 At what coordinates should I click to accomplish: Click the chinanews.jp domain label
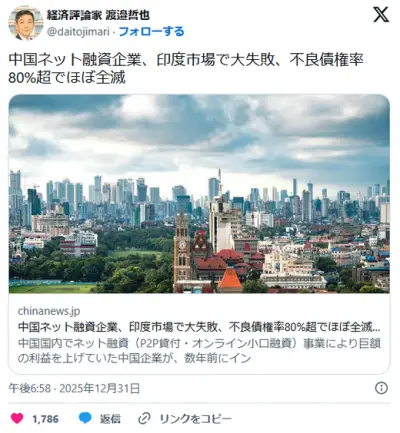49,311
